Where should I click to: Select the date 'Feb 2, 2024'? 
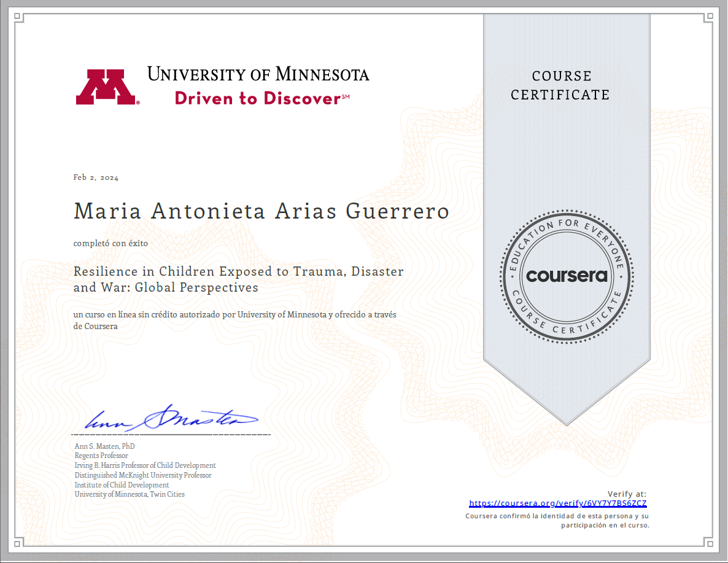96,178
